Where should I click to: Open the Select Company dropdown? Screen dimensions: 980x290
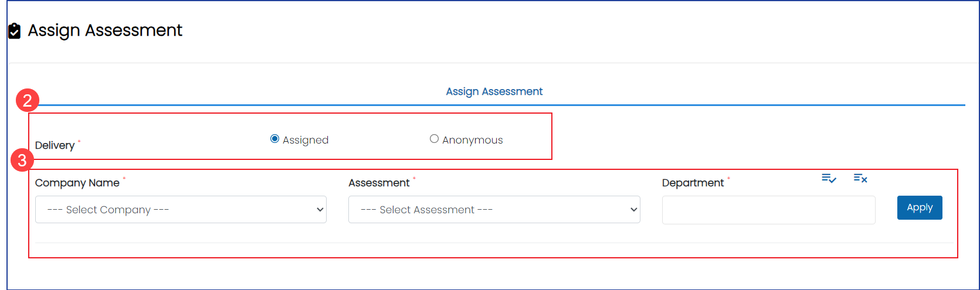pyautogui.click(x=181, y=210)
